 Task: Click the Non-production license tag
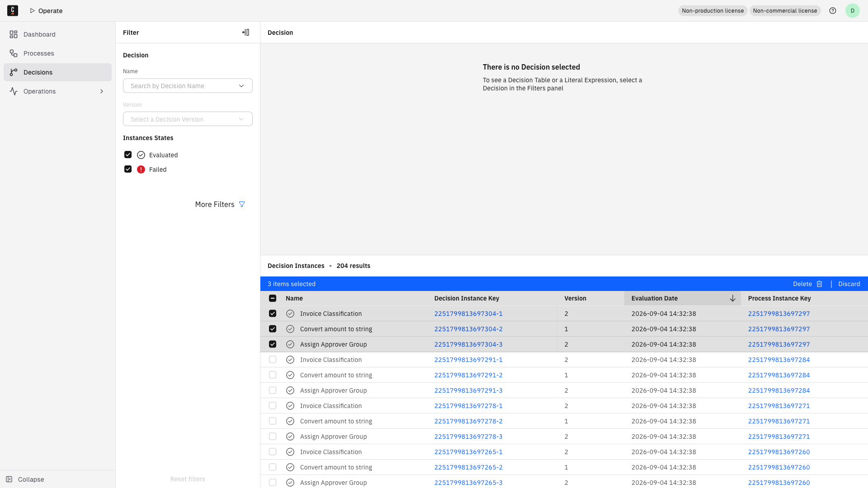tap(712, 11)
